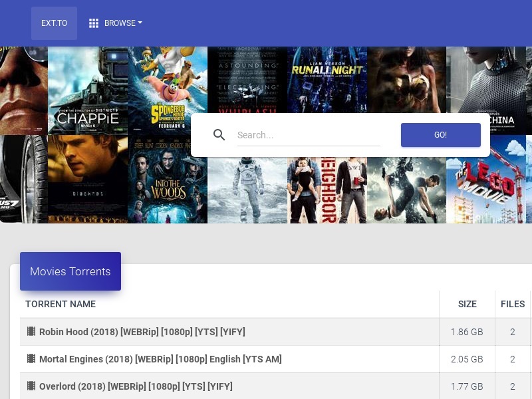Open Overlord (2018) torrent link
This screenshot has height=399, width=532.
tap(136, 386)
